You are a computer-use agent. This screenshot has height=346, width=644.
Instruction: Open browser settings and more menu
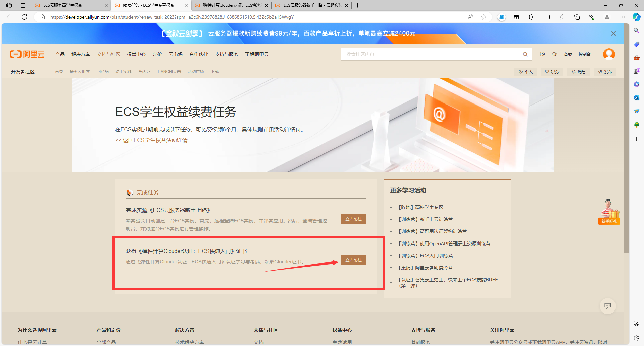tap(623, 17)
